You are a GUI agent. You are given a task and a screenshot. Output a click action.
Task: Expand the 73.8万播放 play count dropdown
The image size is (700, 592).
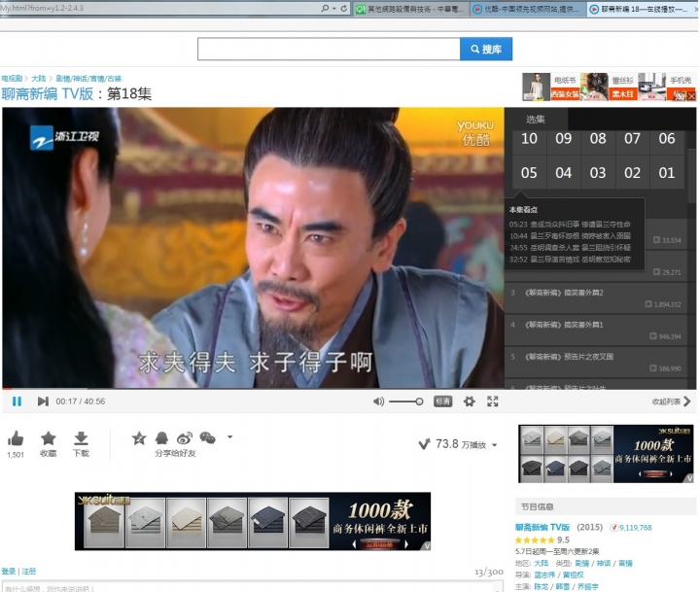pos(494,444)
